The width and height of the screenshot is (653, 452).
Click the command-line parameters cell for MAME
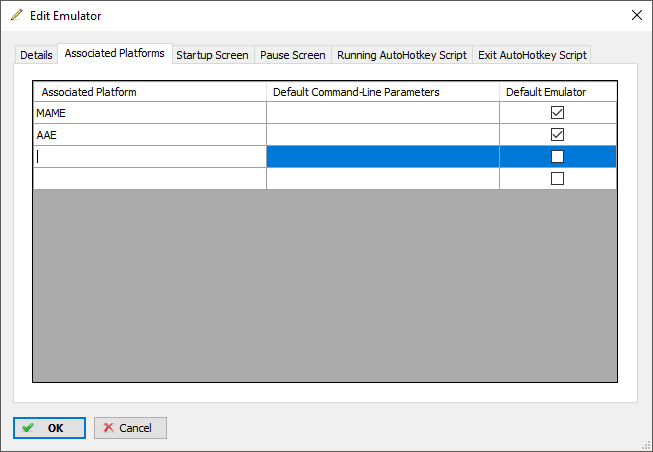click(383, 113)
